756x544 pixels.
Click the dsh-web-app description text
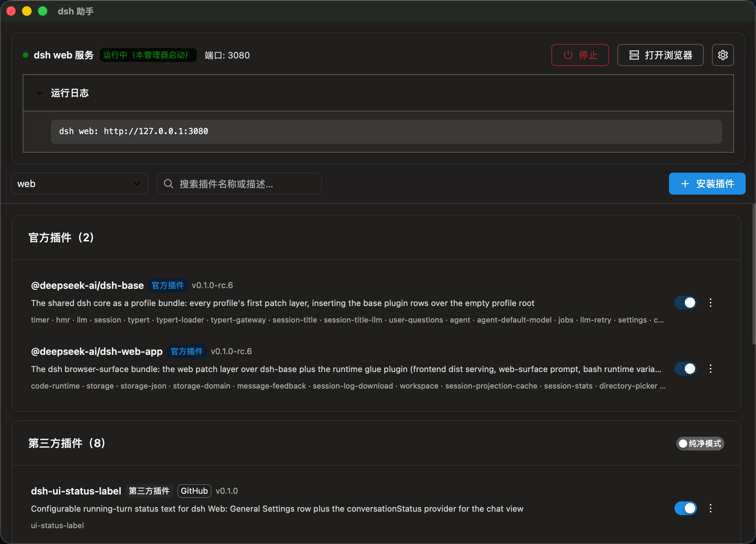346,369
